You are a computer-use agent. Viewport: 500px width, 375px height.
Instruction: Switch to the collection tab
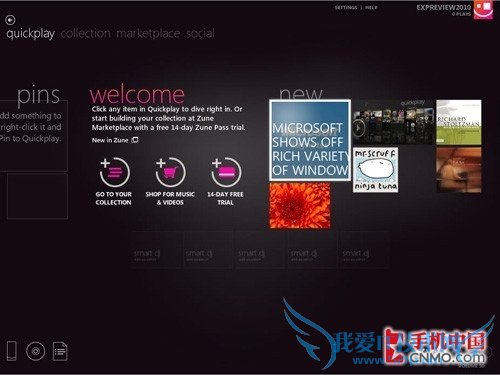coord(85,33)
